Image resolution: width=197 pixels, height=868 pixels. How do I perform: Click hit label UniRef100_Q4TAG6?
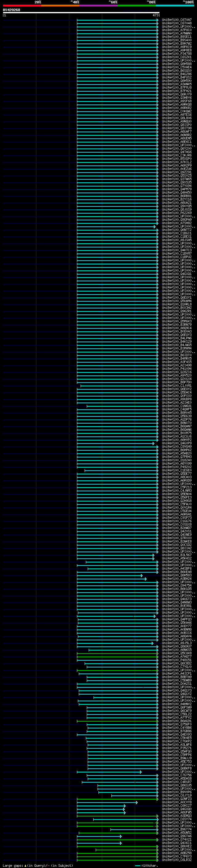click(x=176, y=152)
